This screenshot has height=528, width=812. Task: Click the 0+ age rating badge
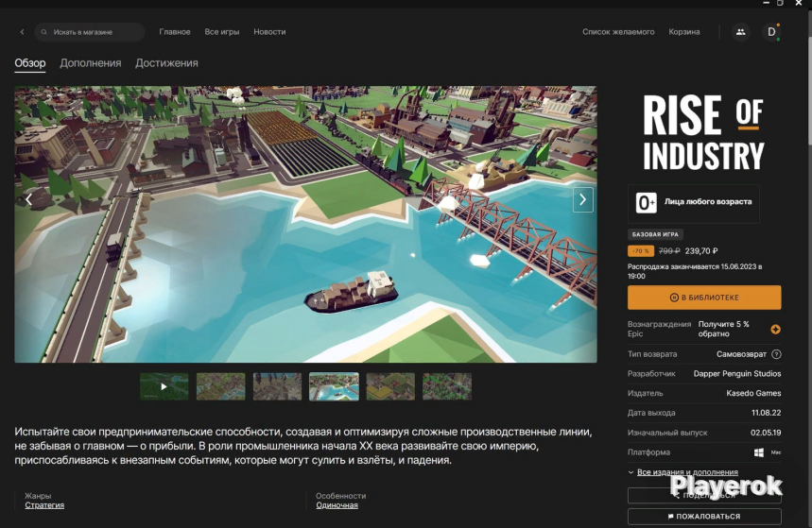tap(646, 202)
